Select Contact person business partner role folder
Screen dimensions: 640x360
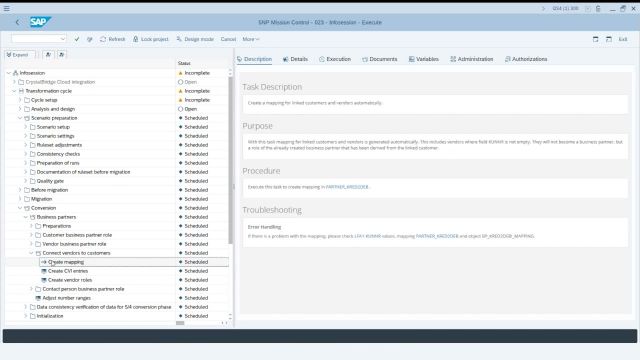coord(83,289)
